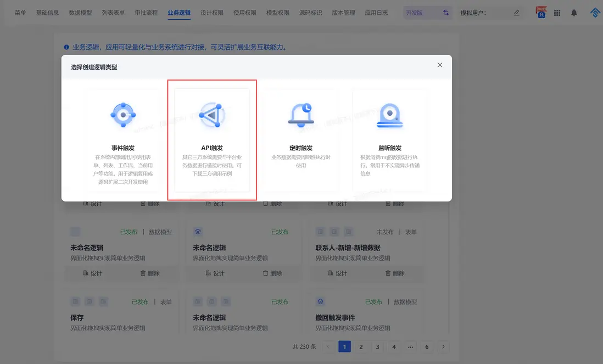The image size is (603, 364).
Task: Select the 事件触发 logic type card
Action: pos(123,141)
